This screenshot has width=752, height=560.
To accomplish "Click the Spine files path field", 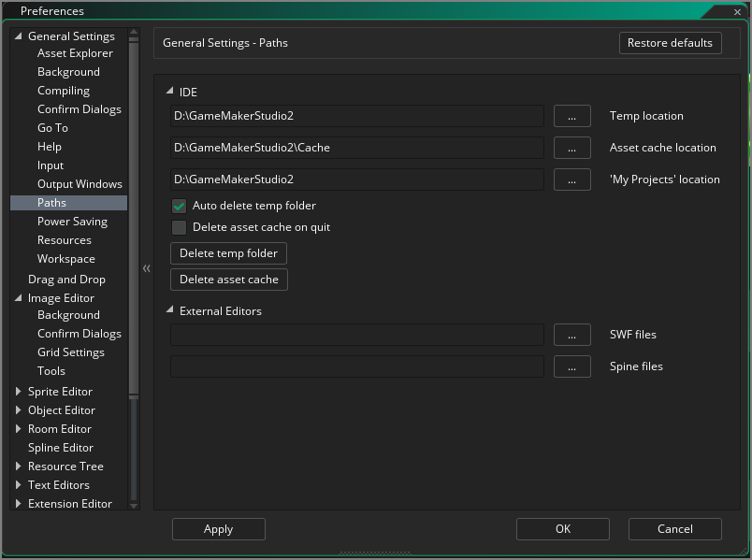I will 356,366.
